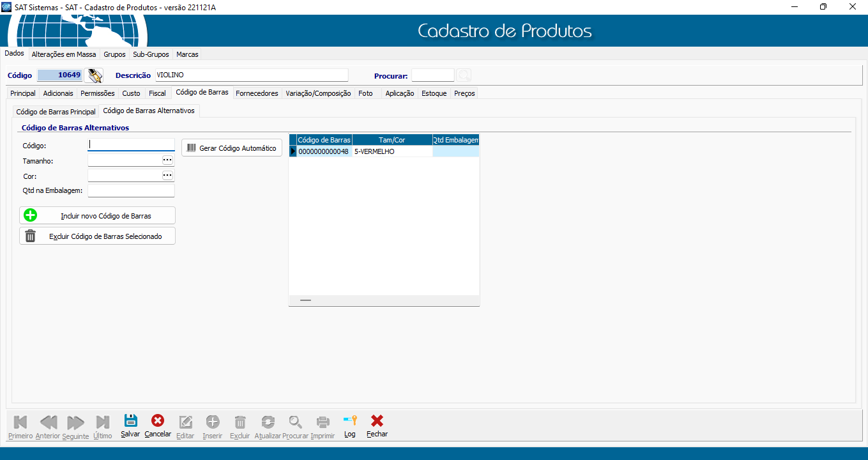
Task: Click Excluir Código de Barras Selecionado
Action: (x=97, y=236)
